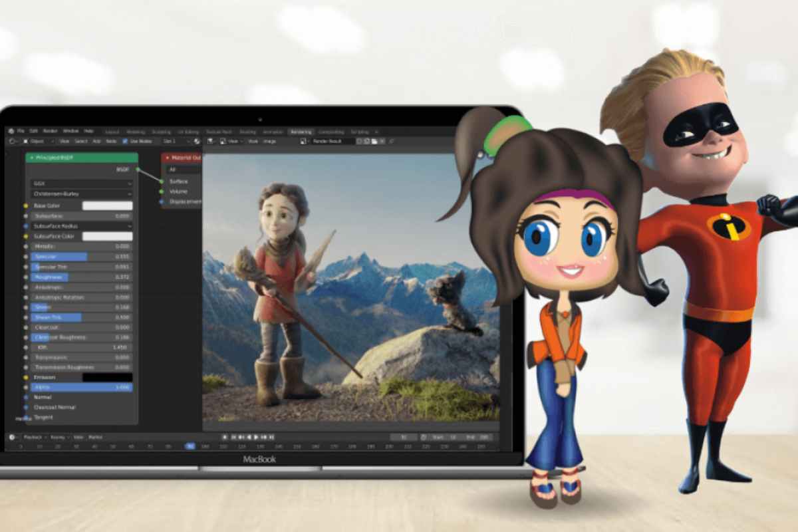
Task: Switch to the Modeling workspace tab
Action: pyautogui.click(x=136, y=132)
